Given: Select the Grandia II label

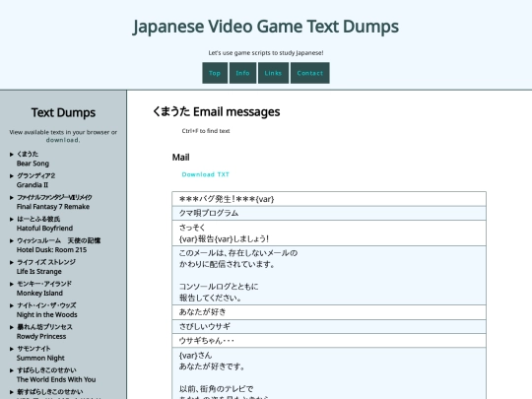Looking at the screenshot, I should coord(33,185).
